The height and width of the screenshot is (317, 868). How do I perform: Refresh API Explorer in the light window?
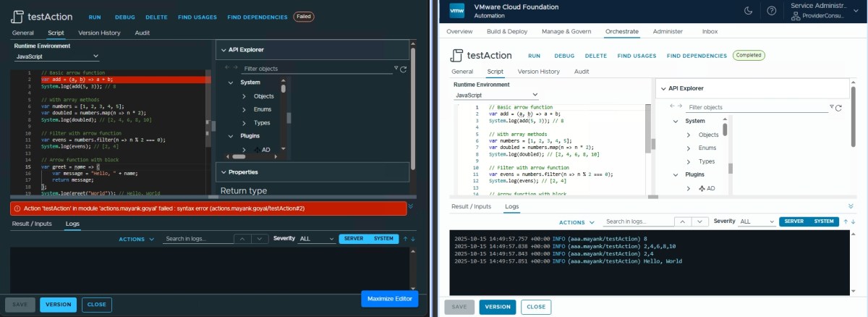coord(838,109)
